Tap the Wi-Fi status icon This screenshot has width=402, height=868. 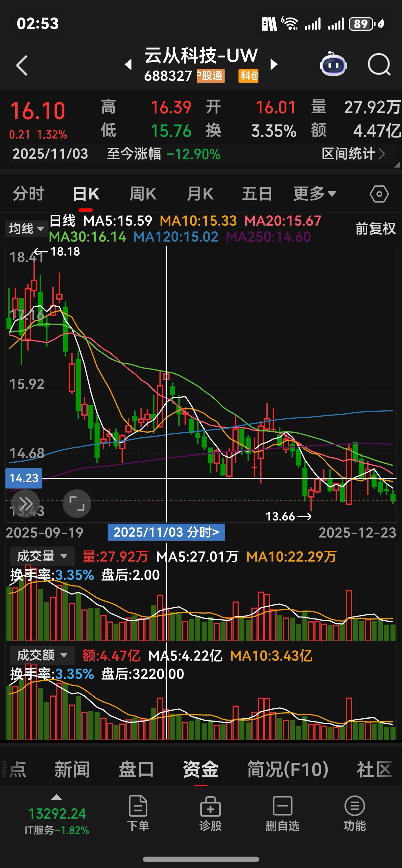click(289, 24)
